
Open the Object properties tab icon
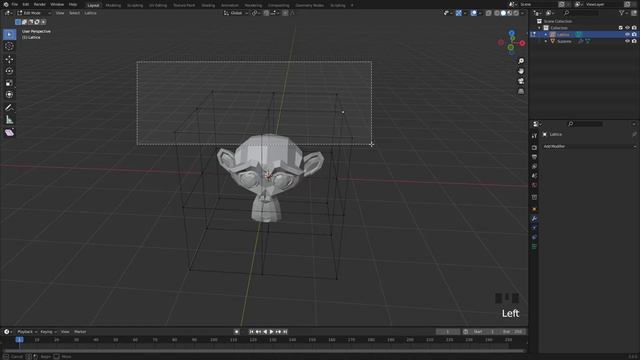(x=534, y=209)
